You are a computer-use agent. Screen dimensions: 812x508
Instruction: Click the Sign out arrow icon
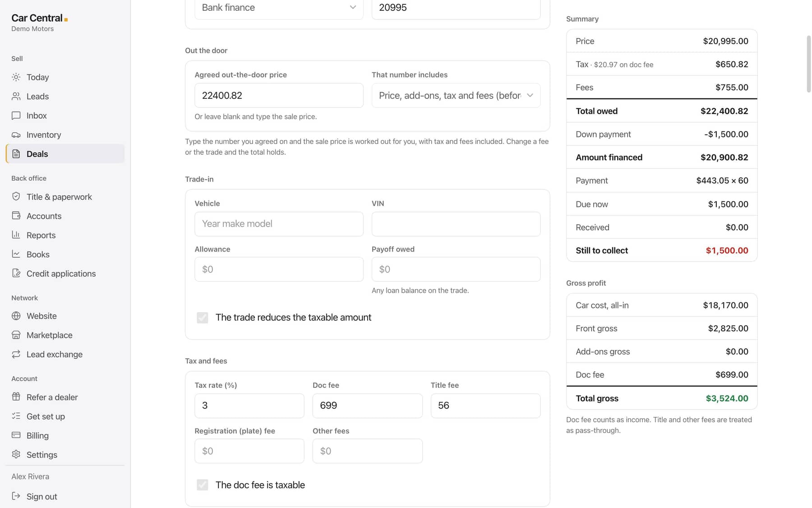[16, 496]
